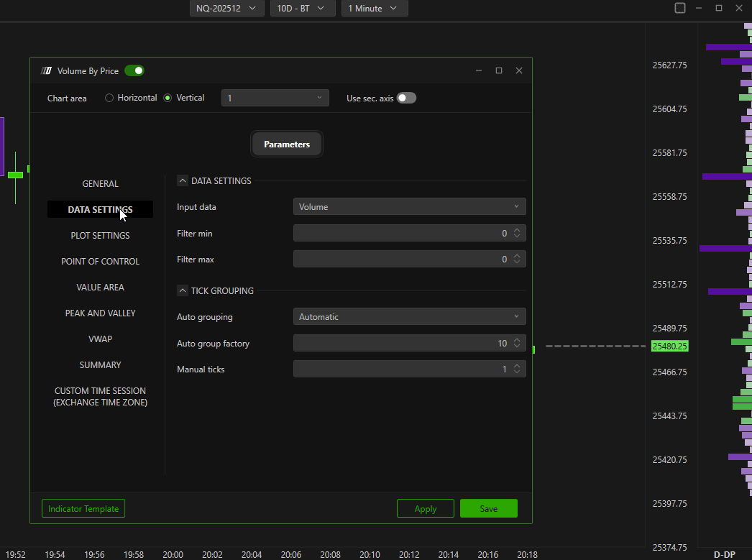752x560 pixels.
Task: Select the Vertical chart area option
Action: click(168, 98)
